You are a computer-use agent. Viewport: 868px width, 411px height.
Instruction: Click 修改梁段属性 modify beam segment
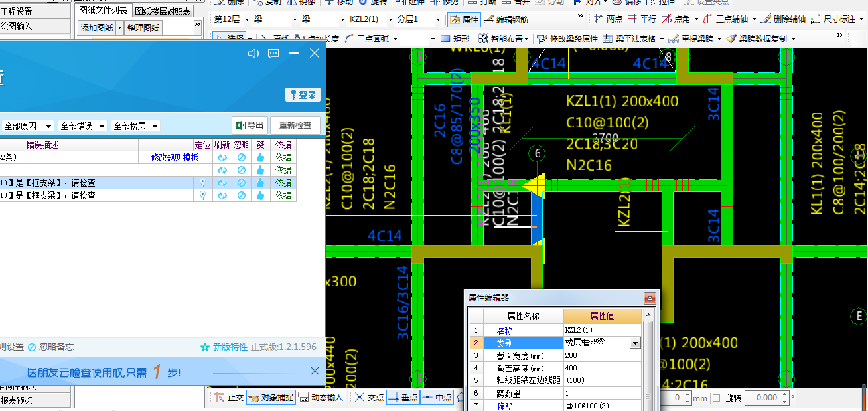(x=567, y=39)
